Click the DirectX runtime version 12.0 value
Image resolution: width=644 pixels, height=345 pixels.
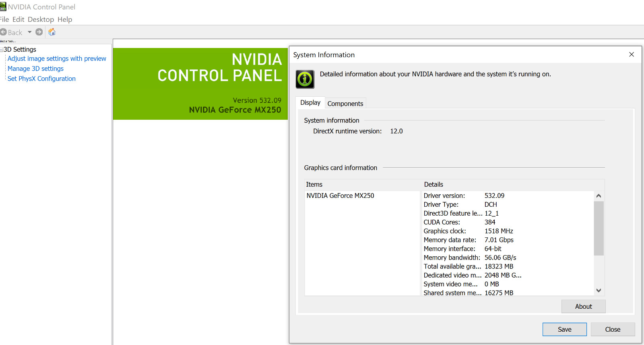pos(396,131)
